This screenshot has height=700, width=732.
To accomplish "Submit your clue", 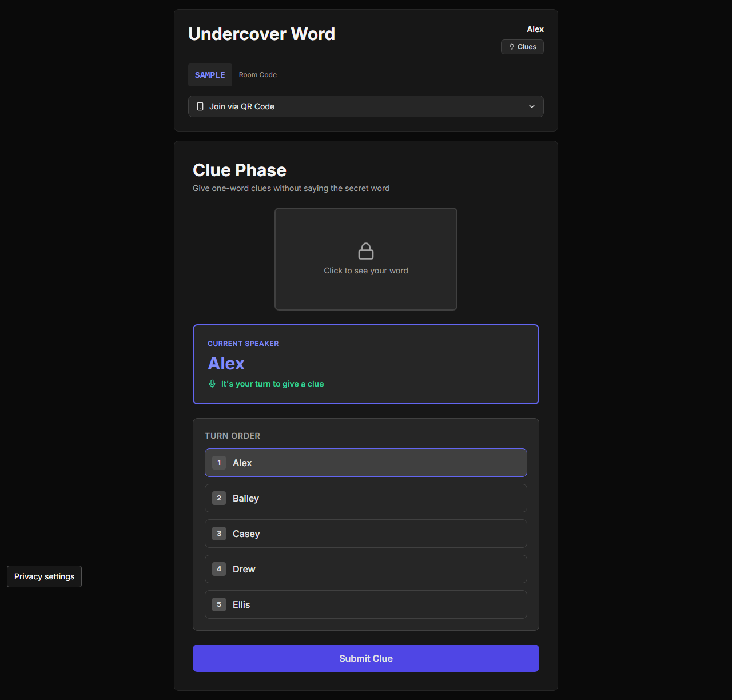I will (x=366, y=658).
